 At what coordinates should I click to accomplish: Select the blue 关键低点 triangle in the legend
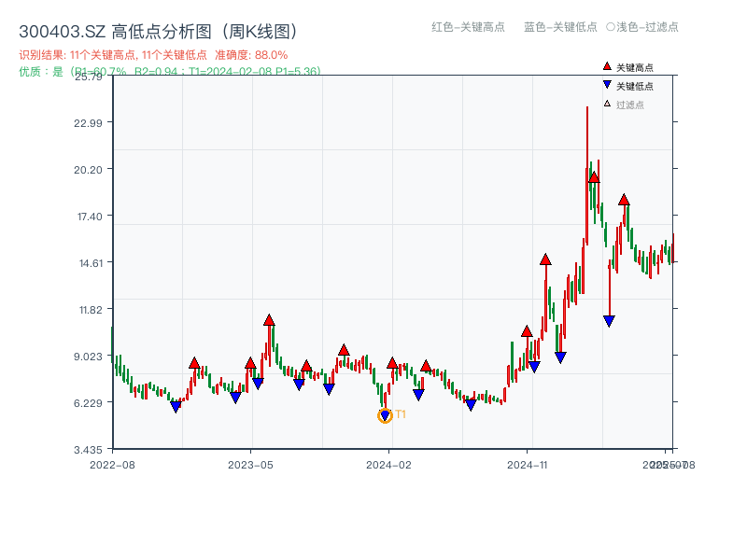coord(605,83)
